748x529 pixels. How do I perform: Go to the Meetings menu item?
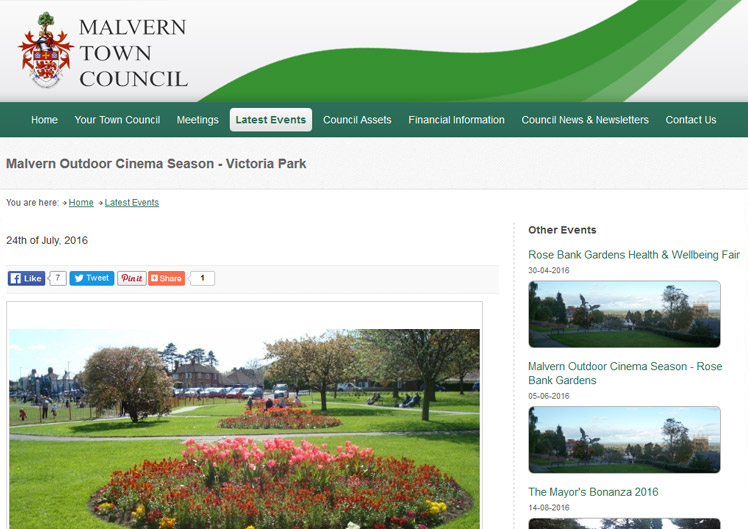tap(197, 120)
